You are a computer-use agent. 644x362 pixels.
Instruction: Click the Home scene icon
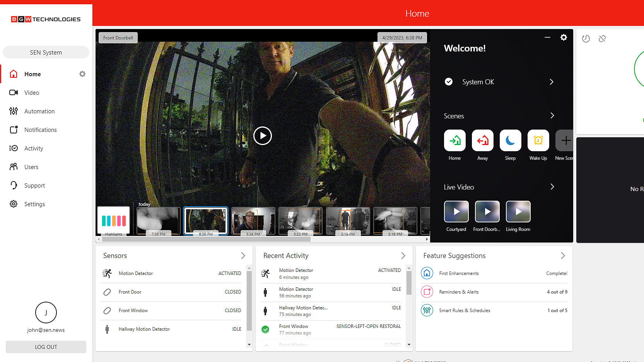[x=454, y=140]
